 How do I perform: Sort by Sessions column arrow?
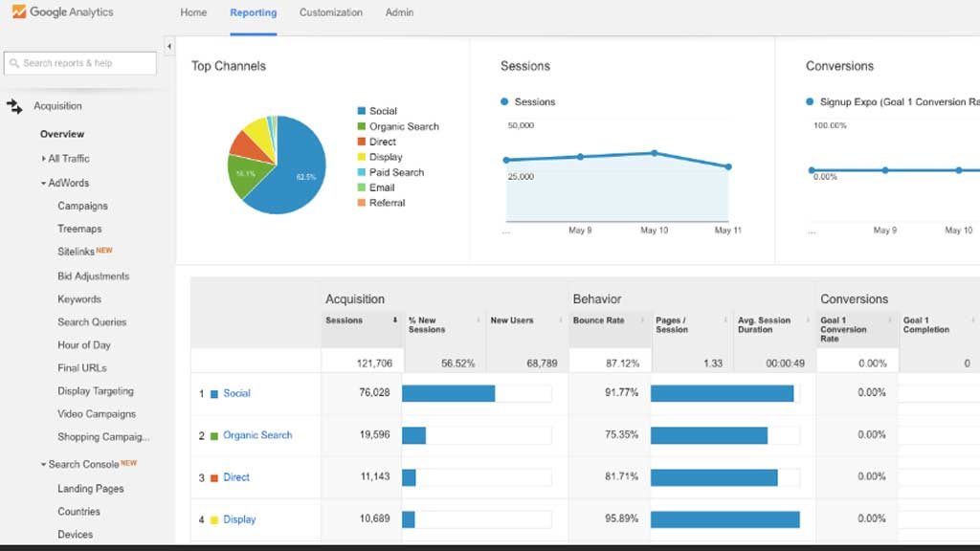(394, 320)
